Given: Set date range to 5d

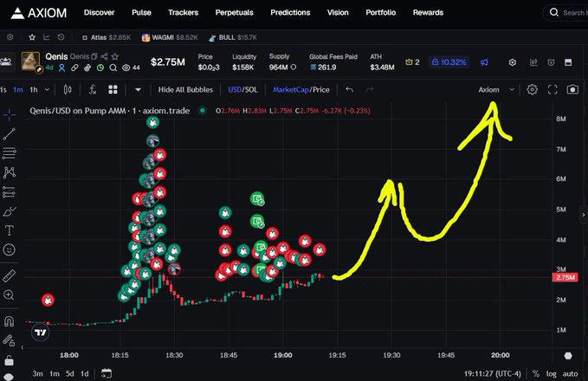Looking at the screenshot, I should pyautogui.click(x=70, y=373).
